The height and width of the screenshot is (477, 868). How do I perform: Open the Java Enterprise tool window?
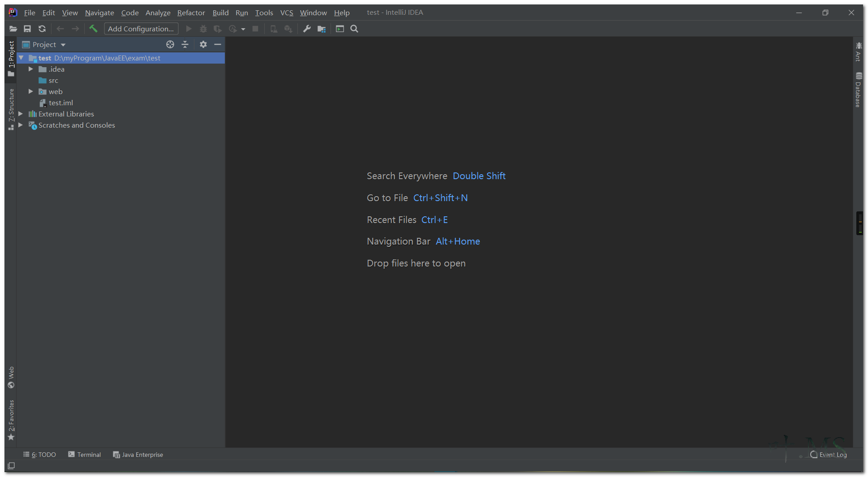click(138, 455)
